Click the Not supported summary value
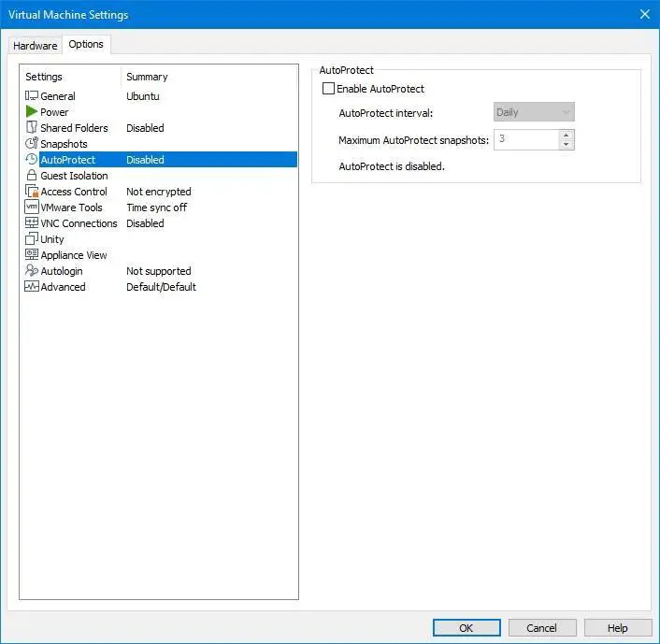 (x=159, y=271)
